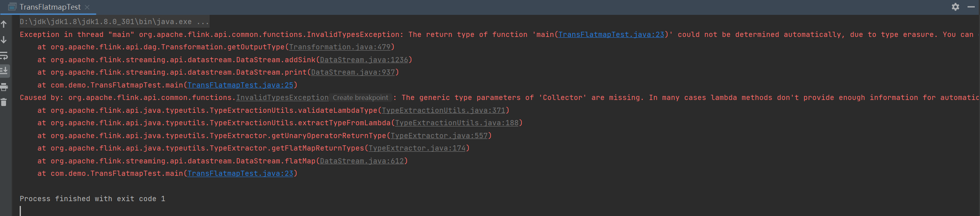
Task: Click the Up the Stack Trace arrow
Action: tap(4, 24)
